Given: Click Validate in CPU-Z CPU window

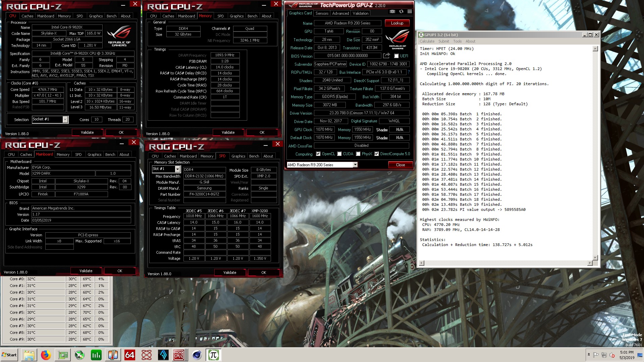Looking at the screenshot, I should (87, 132).
